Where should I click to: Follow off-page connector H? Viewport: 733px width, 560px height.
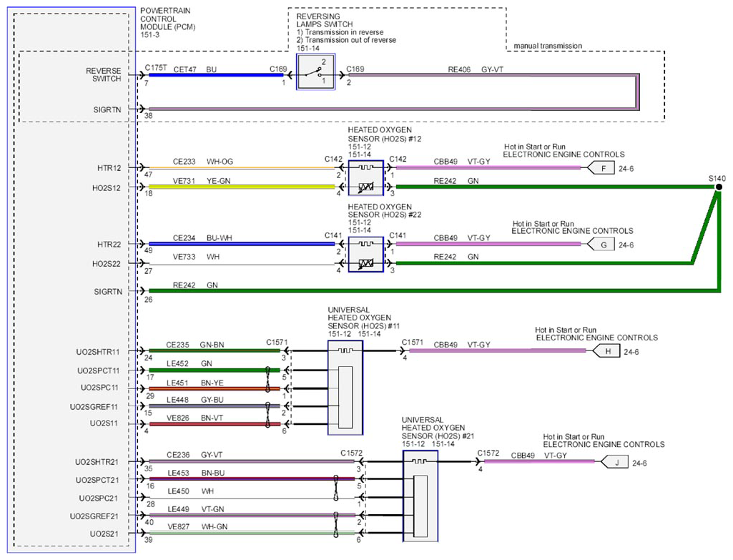(x=606, y=351)
